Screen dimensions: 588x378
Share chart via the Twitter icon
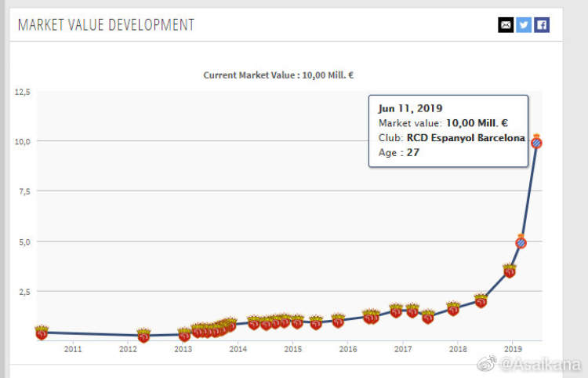(x=524, y=25)
